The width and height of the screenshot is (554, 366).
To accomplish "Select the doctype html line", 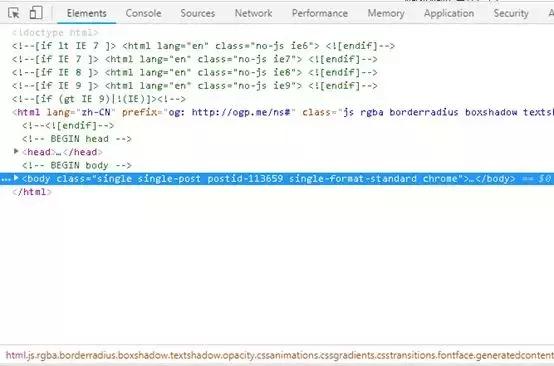I will [55, 33].
